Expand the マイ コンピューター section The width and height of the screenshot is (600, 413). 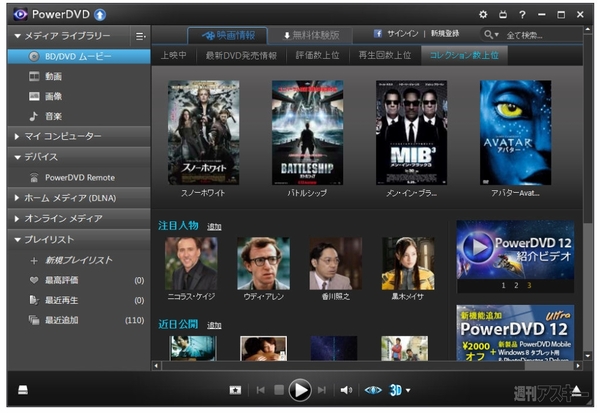pyautogui.click(x=16, y=136)
